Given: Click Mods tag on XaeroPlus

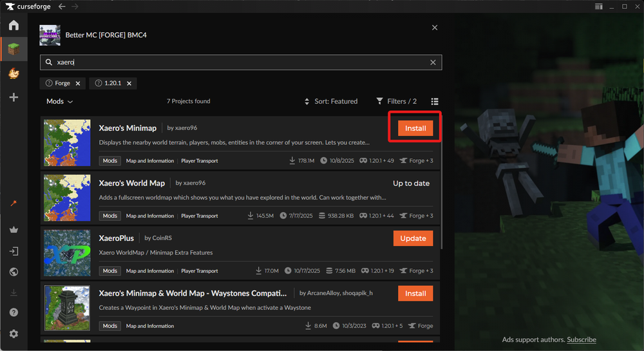Looking at the screenshot, I should click(x=109, y=270).
